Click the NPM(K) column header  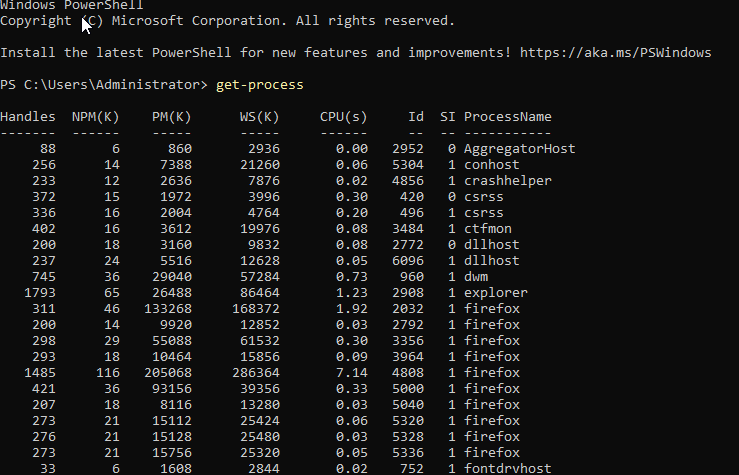click(96, 116)
